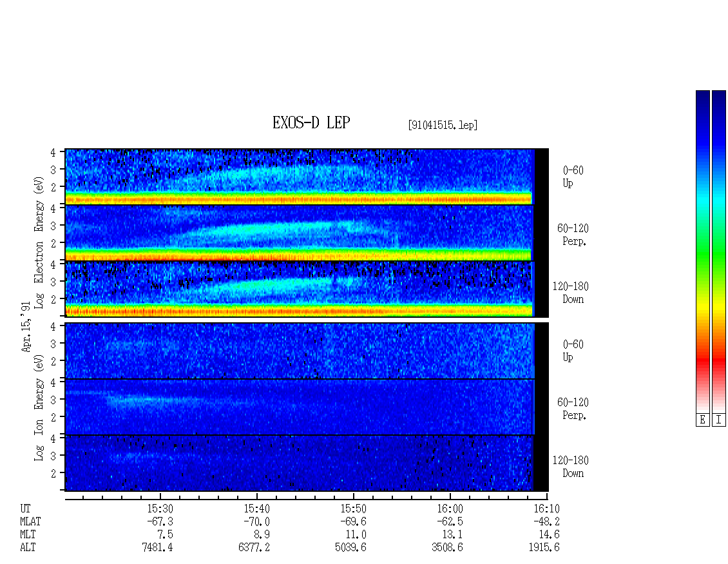Click the MLAT value -69.6
The image size is (728, 564).
(353, 521)
